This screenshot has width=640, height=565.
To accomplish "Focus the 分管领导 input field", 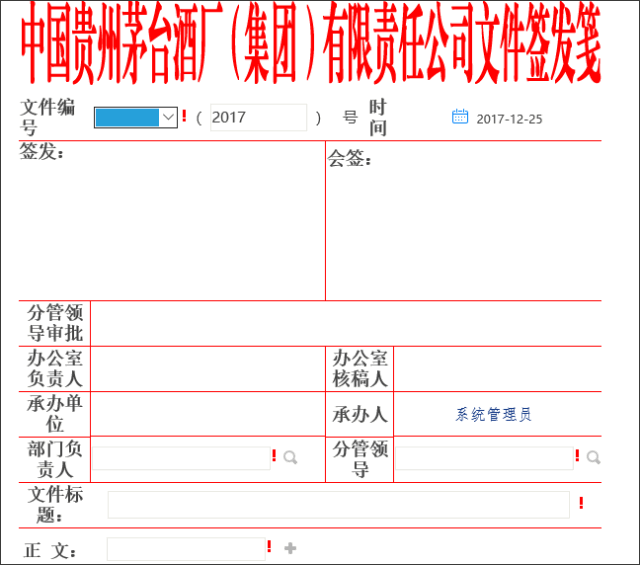I will click(x=484, y=458).
